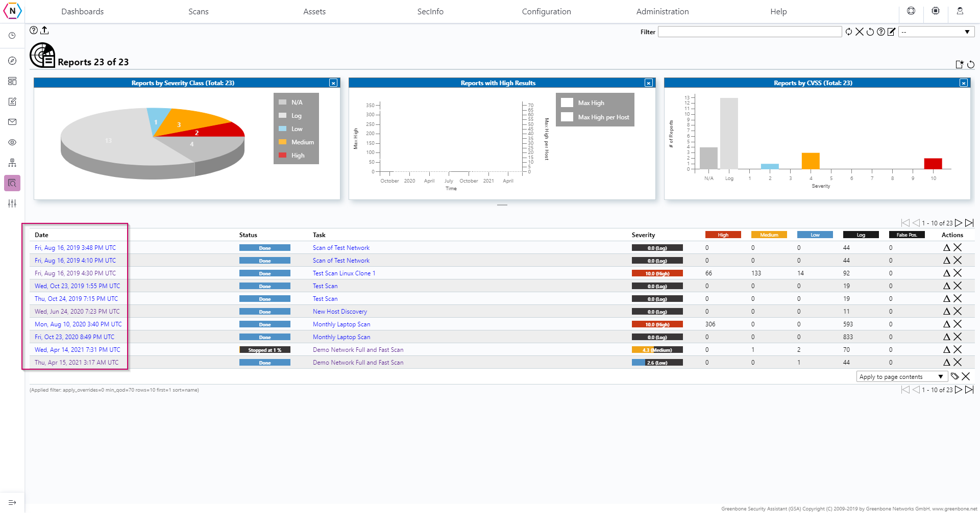Open the Configuration menu
980x513 pixels.
[x=546, y=11]
